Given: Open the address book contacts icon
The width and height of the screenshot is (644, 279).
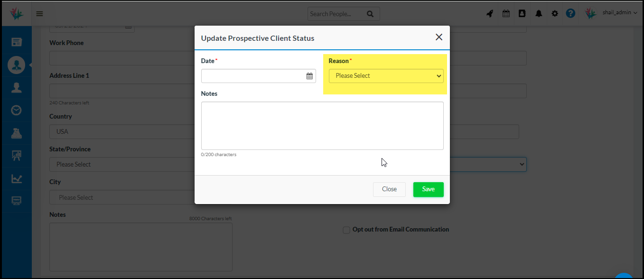Looking at the screenshot, I should [522, 14].
